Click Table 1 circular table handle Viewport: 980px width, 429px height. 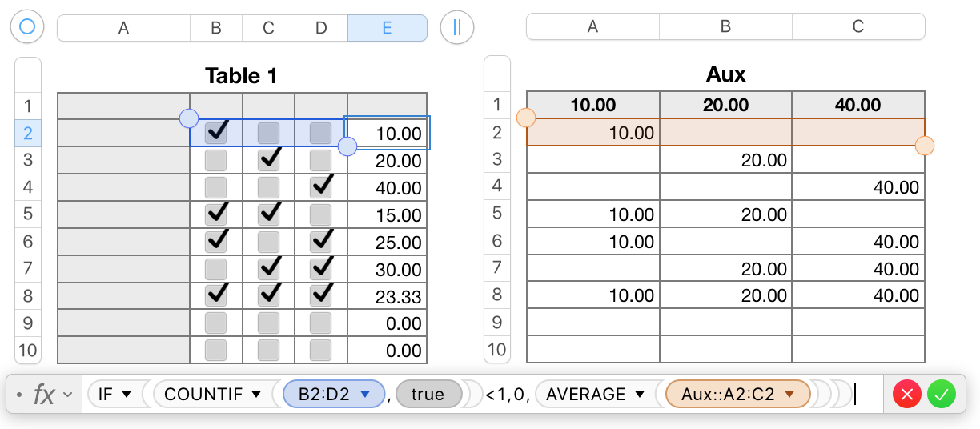[x=27, y=27]
